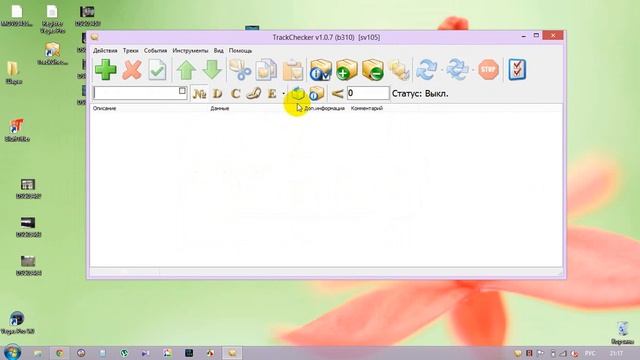Click the Данные column header
This screenshot has height=360, width=640.
[220, 108]
